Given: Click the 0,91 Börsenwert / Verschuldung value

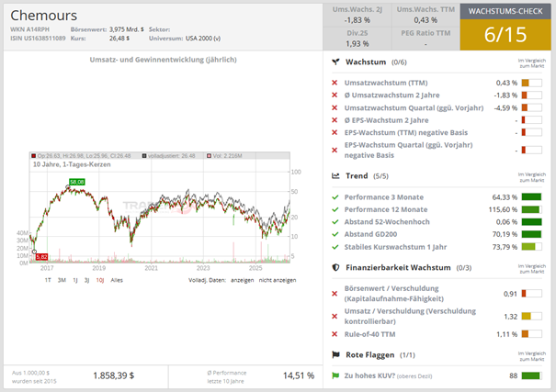Looking at the screenshot, I should click(x=510, y=294).
